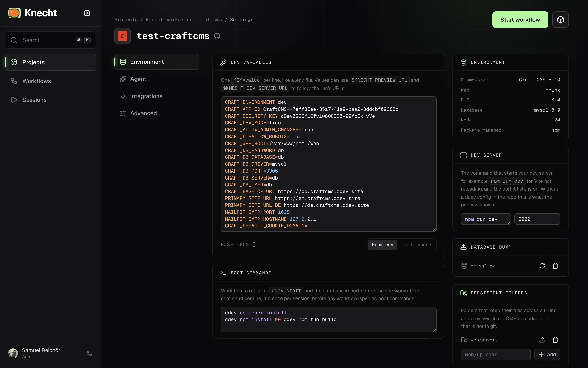
Task: Open the cube icon button beside Start workflow
Action: (560, 20)
